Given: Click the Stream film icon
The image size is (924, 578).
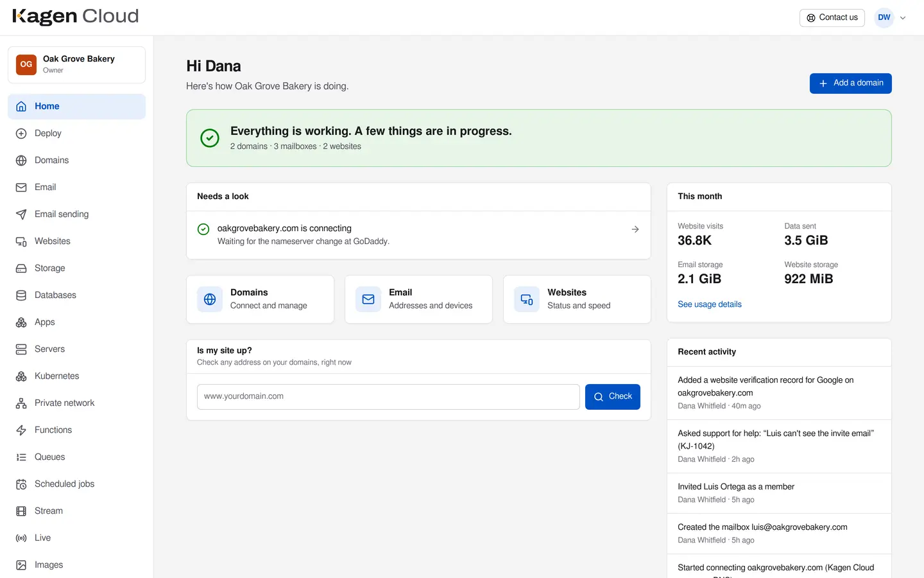Looking at the screenshot, I should pos(21,511).
